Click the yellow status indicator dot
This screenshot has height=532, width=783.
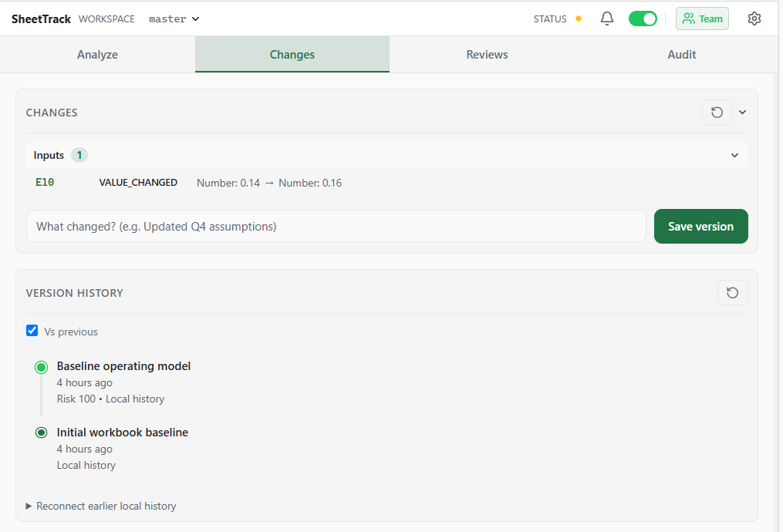(x=579, y=19)
